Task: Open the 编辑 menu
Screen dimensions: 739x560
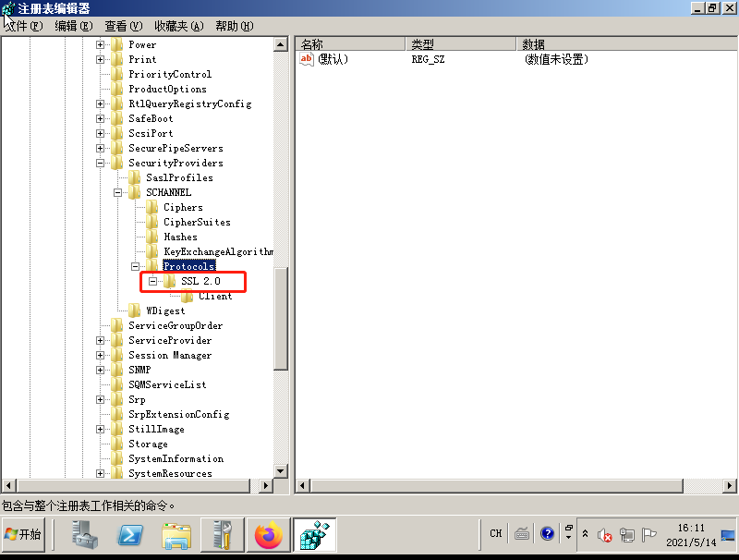Action: pos(72,26)
